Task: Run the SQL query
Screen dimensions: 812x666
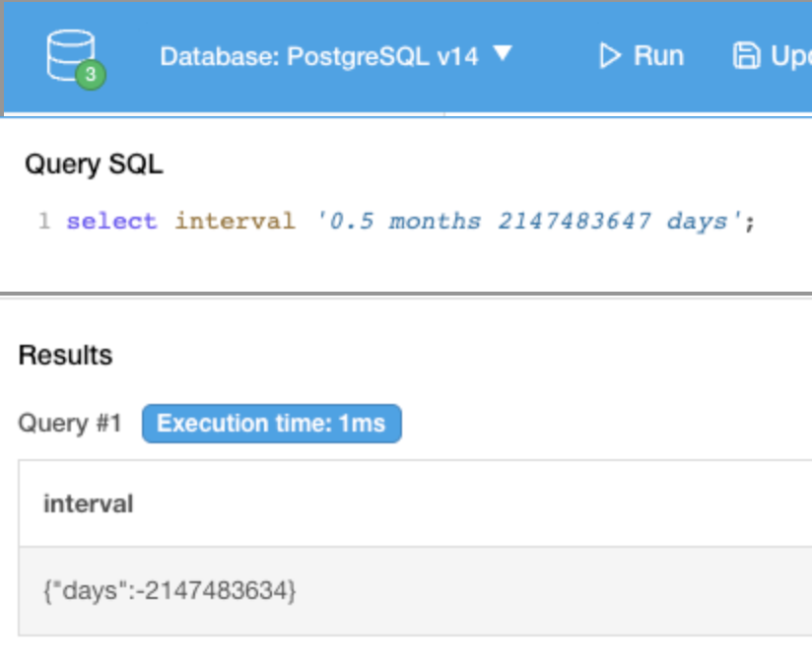Action: click(642, 56)
